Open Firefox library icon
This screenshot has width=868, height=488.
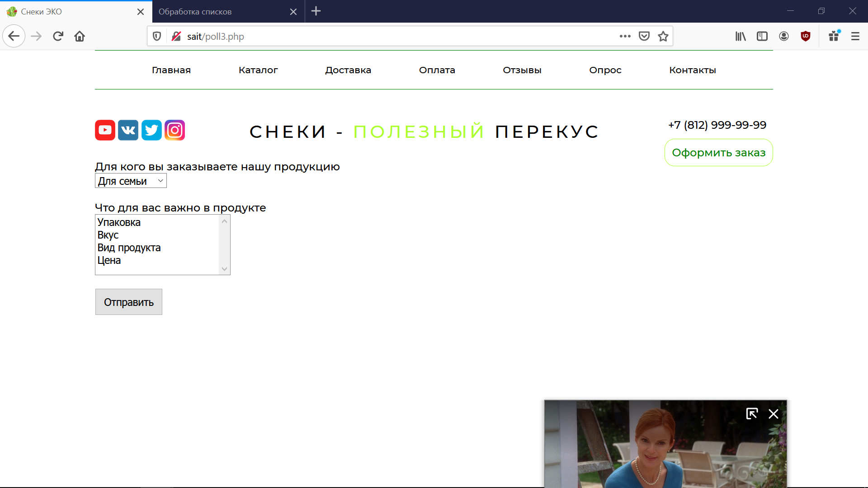pos(740,36)
